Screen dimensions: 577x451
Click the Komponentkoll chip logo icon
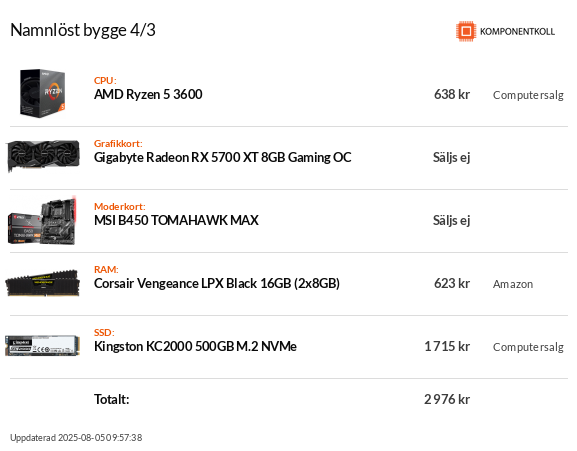[x=466, y=31]
